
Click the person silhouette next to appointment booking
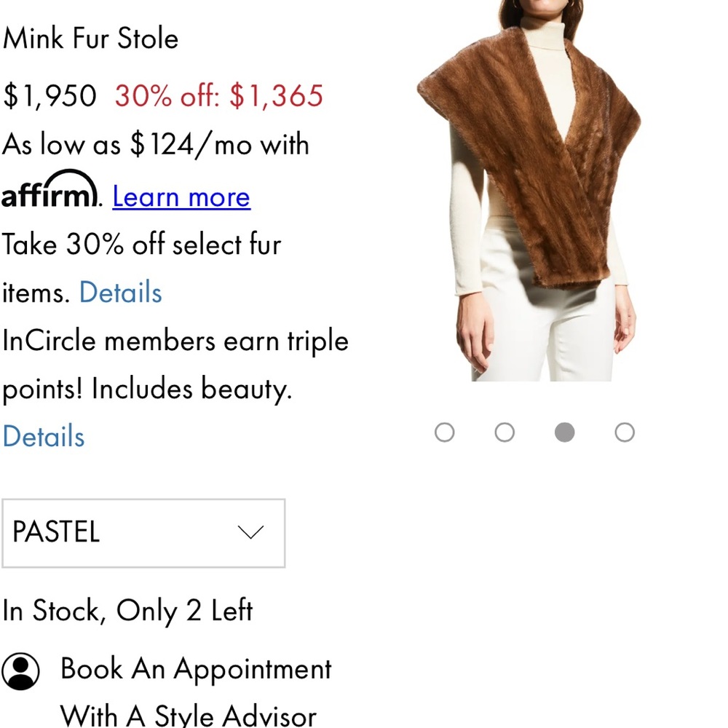(20, 671)
